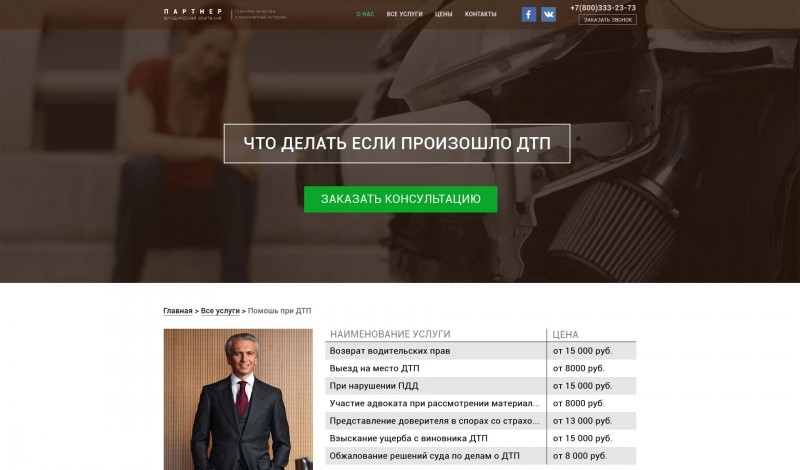Click the phone number +7(800)333-23-73

pos(603,8)
